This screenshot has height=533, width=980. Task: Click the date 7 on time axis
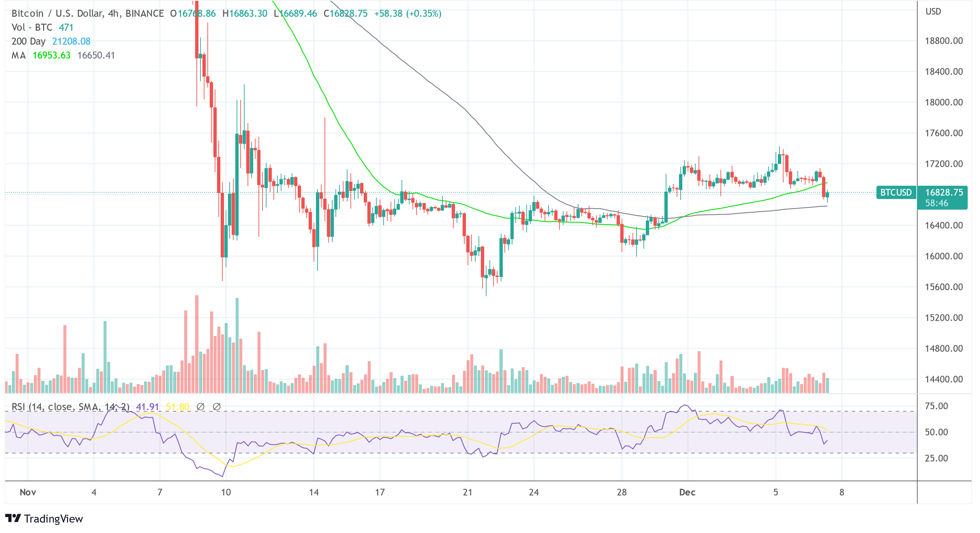coord(160,493)
